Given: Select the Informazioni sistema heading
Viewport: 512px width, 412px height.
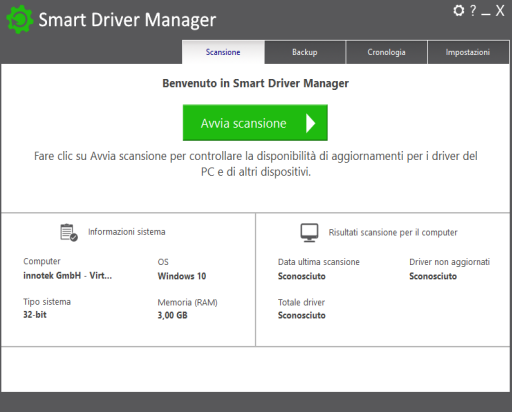Looking at the screenshot, I should click(x=127, y=232).
